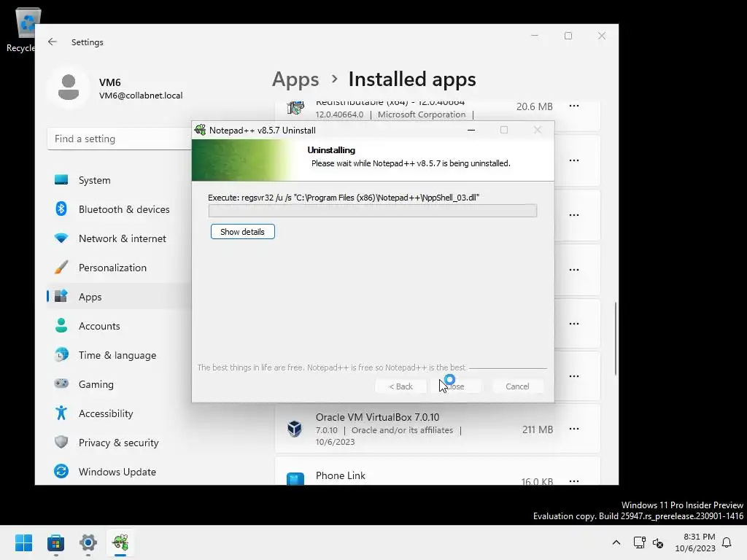Open the Windows Start menu
This screenshot has width=747, height=560.
tap(23, 542)
